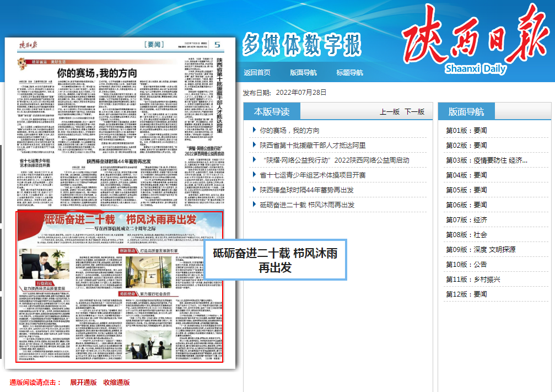The height and width of the screenshot is (392, 555).
Task: Collapse full-page view with 收缩通版
Action: click(x=116, y=382)
